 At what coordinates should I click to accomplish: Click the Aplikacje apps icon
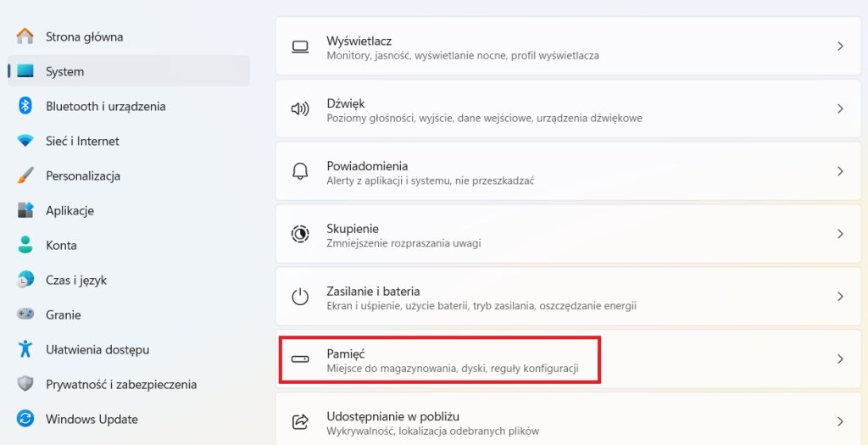tap(25, 210)
